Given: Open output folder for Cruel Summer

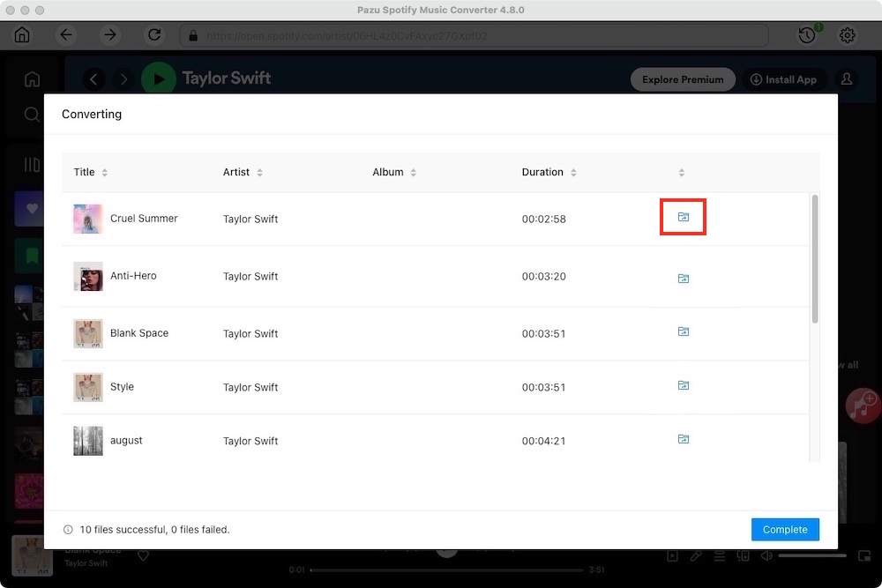Looking at the screenshot, I should pyautogui.click(x=683, y=217).
